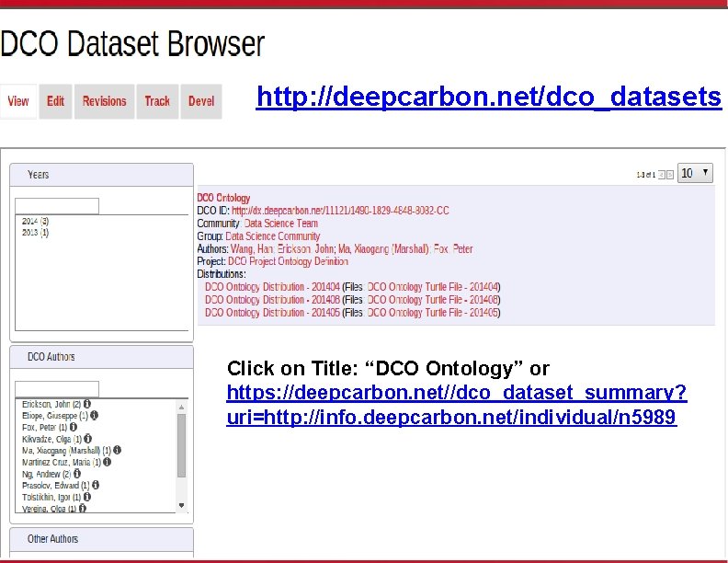
Task: Select Etiope, Giuseppe (1) in DCO Authors
Action: [x=55, y=416]
